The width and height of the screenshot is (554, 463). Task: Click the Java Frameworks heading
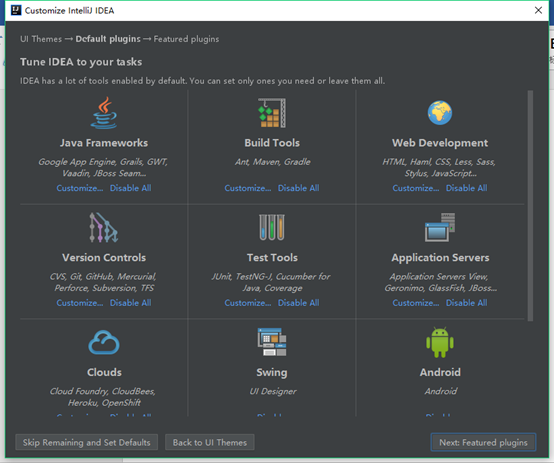pyautogui.click(x=104, y=143)
